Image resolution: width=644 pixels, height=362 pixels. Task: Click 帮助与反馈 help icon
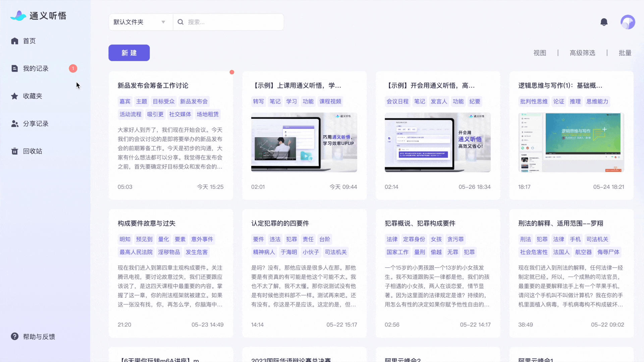(x=14, y=337)
